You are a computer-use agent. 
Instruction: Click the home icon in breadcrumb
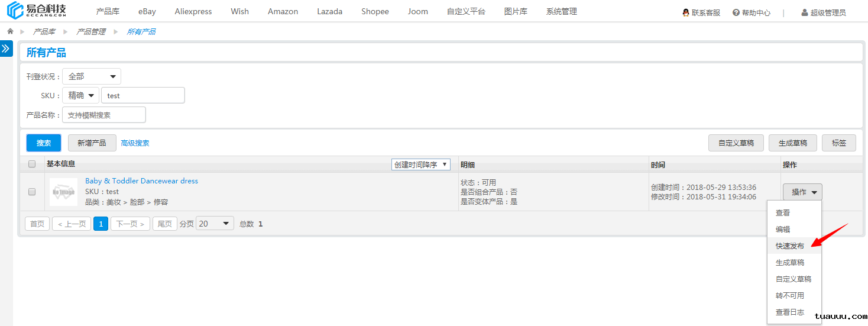tap(10, 31)
